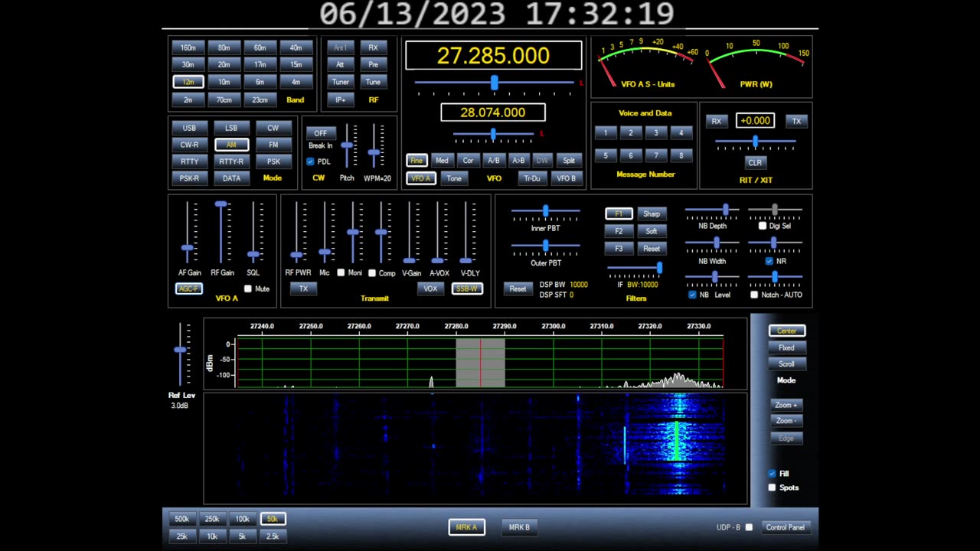Toggle the PDL checkbox
Image resolution: width=980 pixels, height=551 pixels.
[310, 161]
